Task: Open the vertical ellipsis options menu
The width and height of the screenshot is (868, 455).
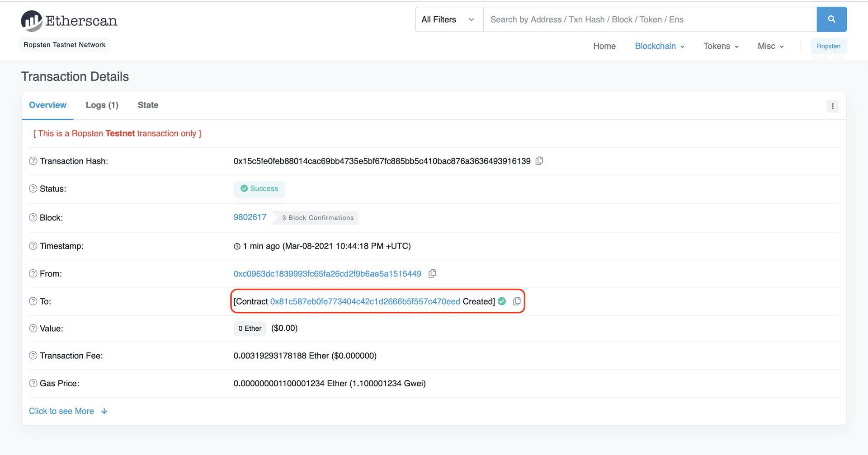Action: (833, 106)
